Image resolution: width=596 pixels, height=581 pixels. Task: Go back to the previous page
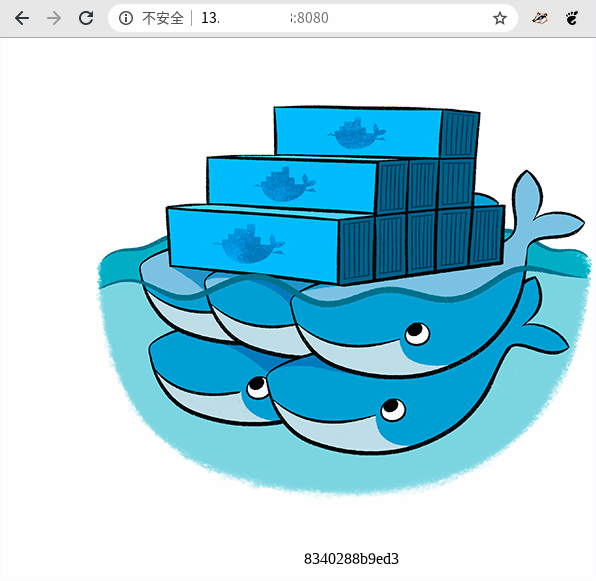click(22, 18)
